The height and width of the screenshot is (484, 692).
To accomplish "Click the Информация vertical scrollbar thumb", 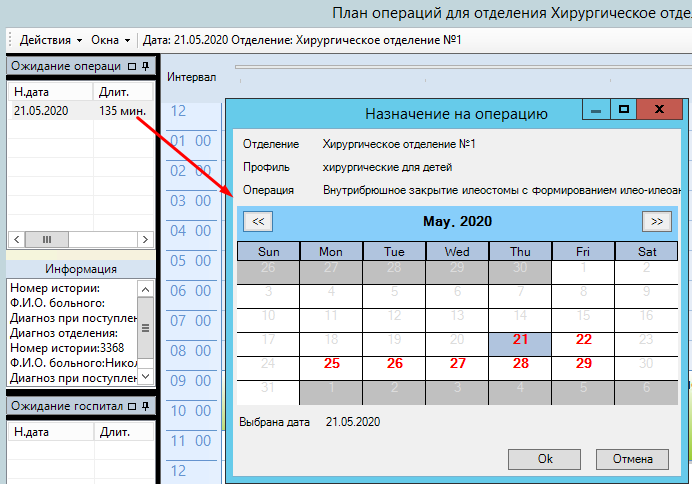I will click(145, 328).
